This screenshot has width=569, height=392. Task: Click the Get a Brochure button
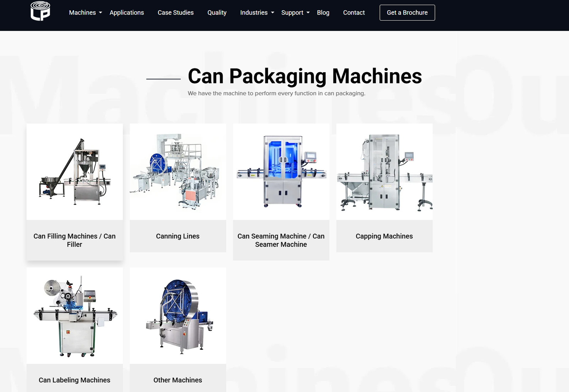click(x=407, y=12)
